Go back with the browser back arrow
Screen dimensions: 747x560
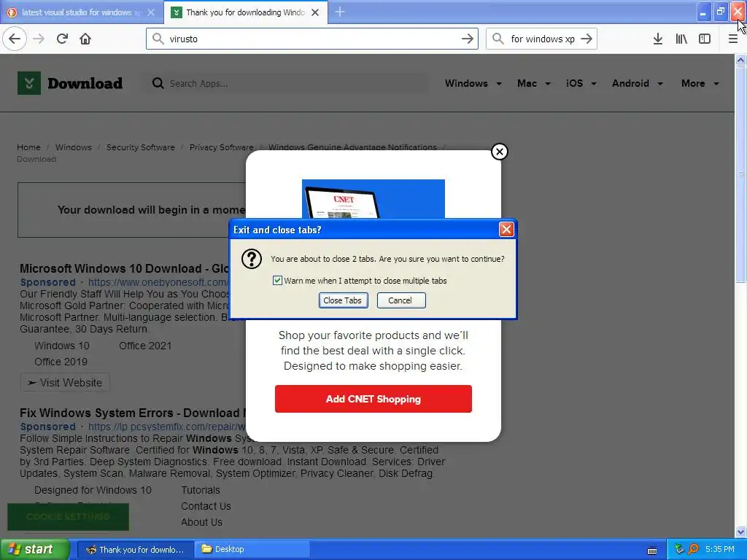(x=15, y=39)
